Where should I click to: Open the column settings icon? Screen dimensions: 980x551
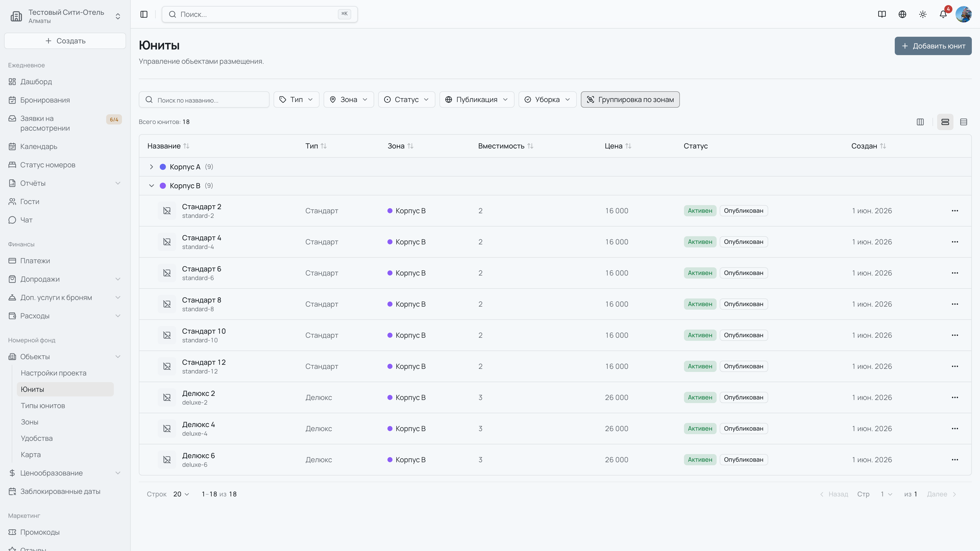tap(920, 122)
